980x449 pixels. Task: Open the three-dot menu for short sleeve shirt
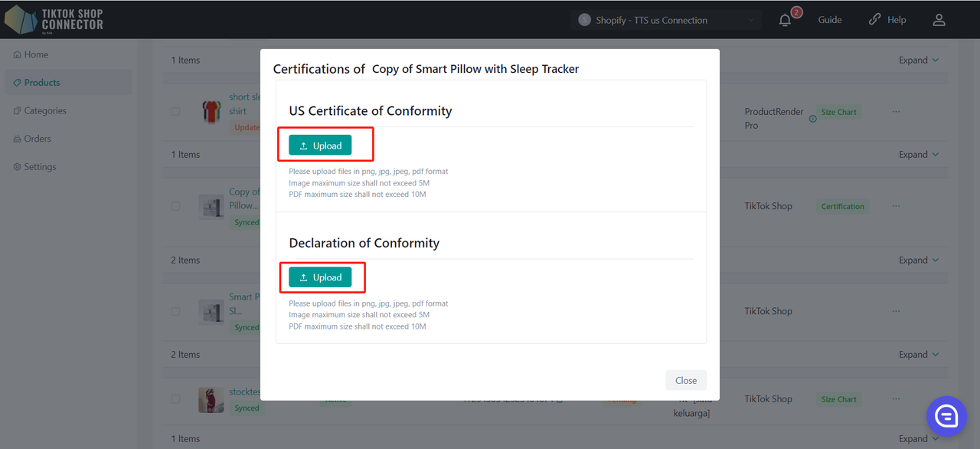tap(896, 112)
